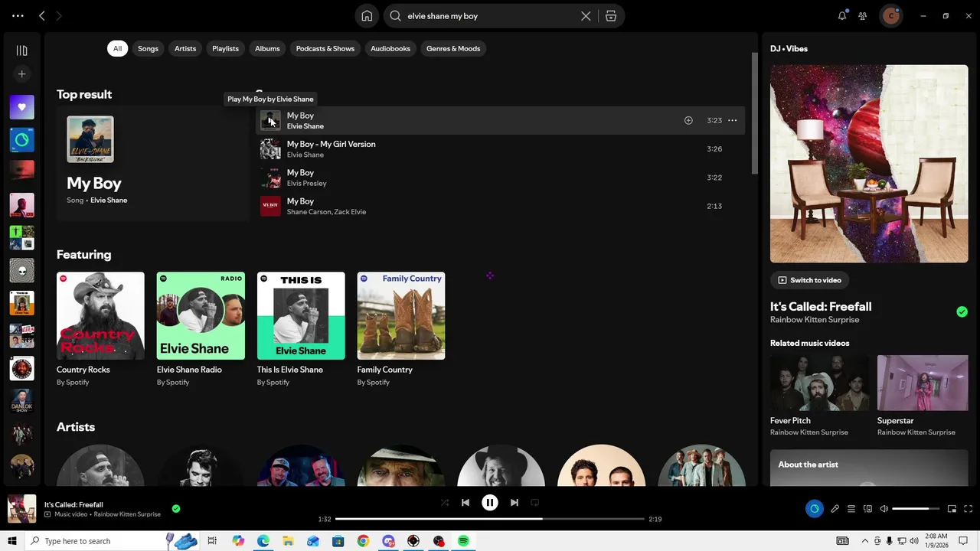
Task: Filter results by Genres & Moods
Action: (453, 48)
